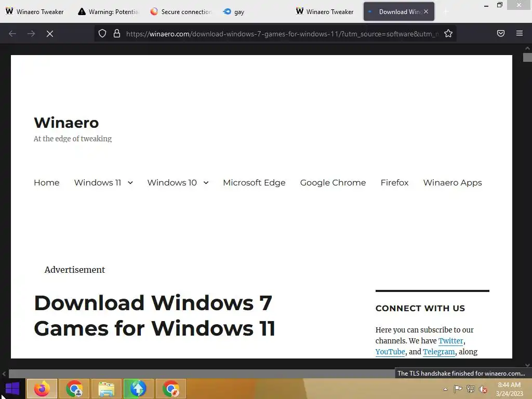The width and height of the screenshot is (532, 399).
Task: Switch to the gay tab
Action: [x=254, y=11]
